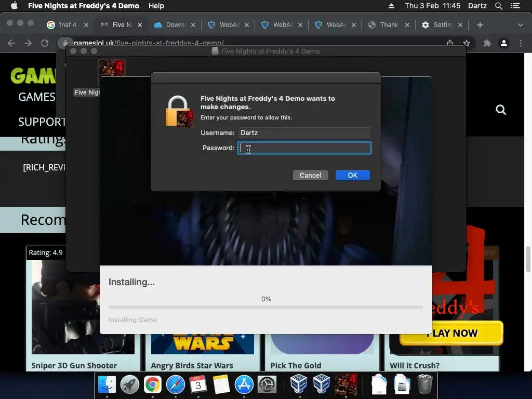The image size is (532, 399).
Task: Open Finder from the Dock
Action: point(107,385)
